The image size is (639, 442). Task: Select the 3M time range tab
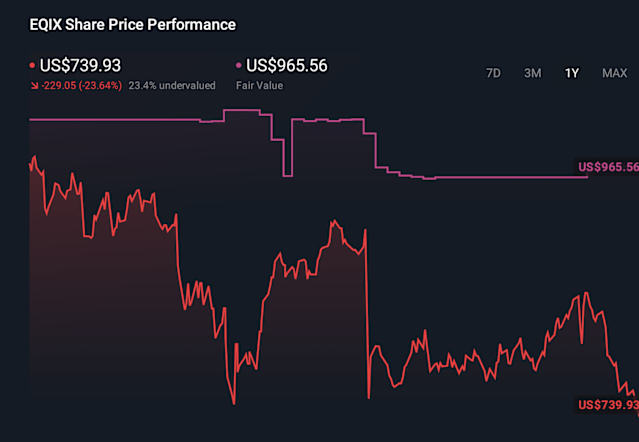pos(533,73)
